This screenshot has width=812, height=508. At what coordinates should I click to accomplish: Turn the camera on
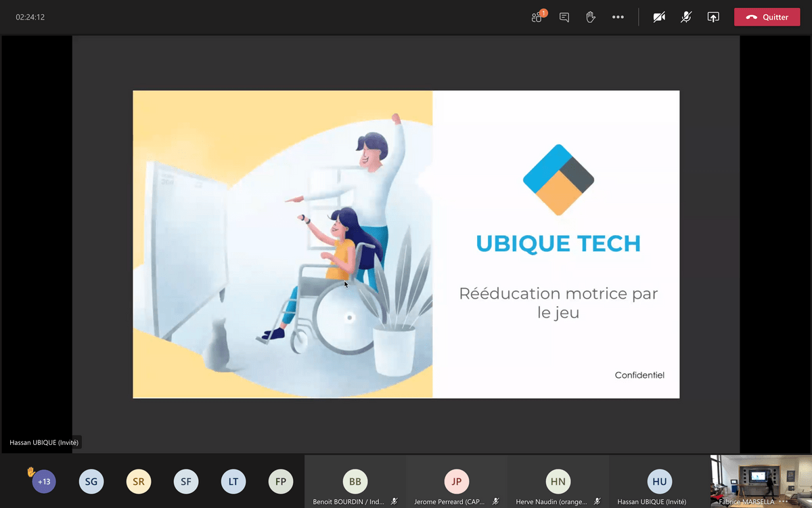[x=659, y=17]
